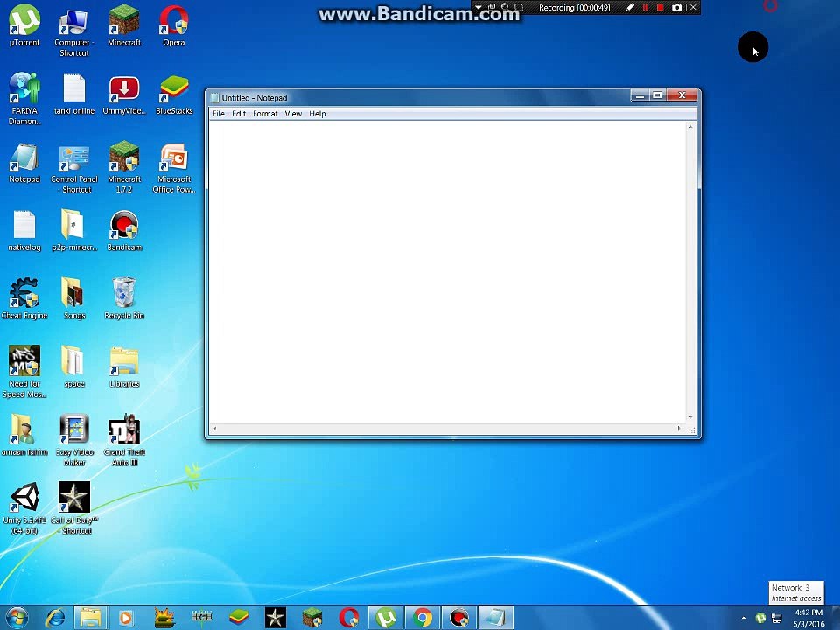
Task: Open the Help menu in Notepad
Action: [317, 114]
